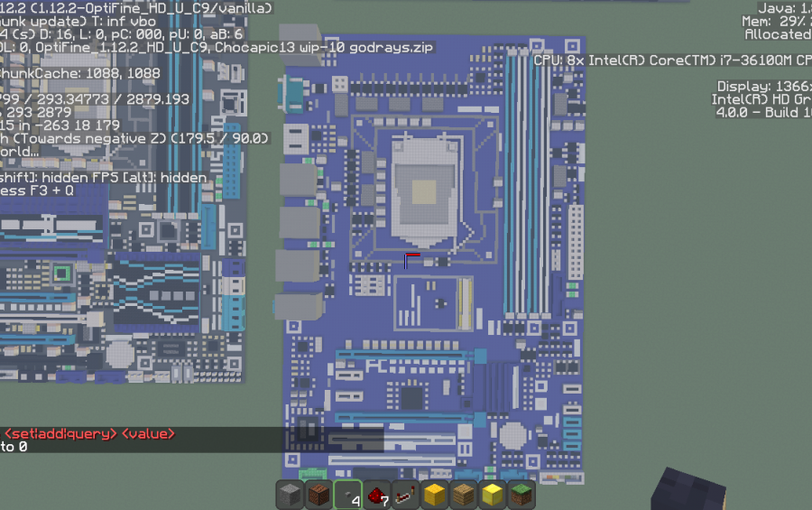812x510 pixels.
Task: Click the crosshair at screen center
Action: click(x=411, y=260)
